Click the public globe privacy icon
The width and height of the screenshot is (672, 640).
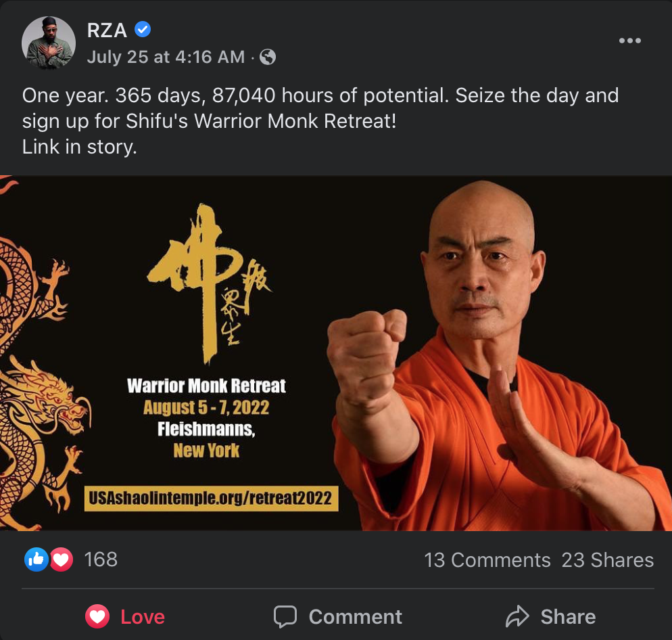tap(268, 57)
